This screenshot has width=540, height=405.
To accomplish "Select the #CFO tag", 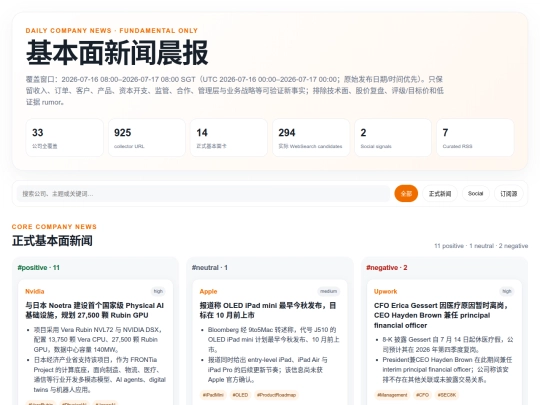I will click(422, 395).
